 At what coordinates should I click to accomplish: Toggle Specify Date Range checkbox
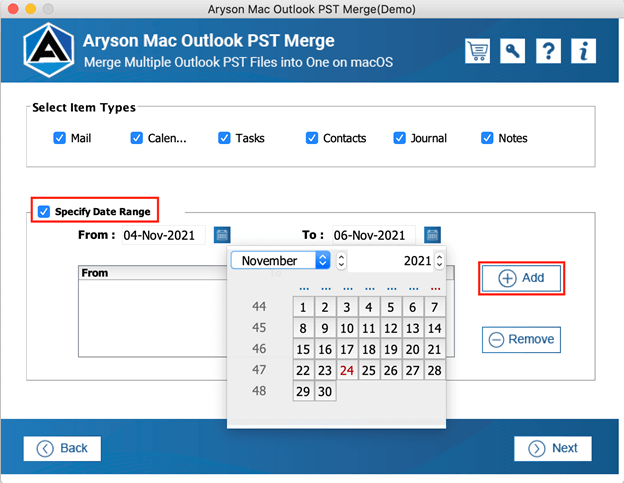(44, 211)
